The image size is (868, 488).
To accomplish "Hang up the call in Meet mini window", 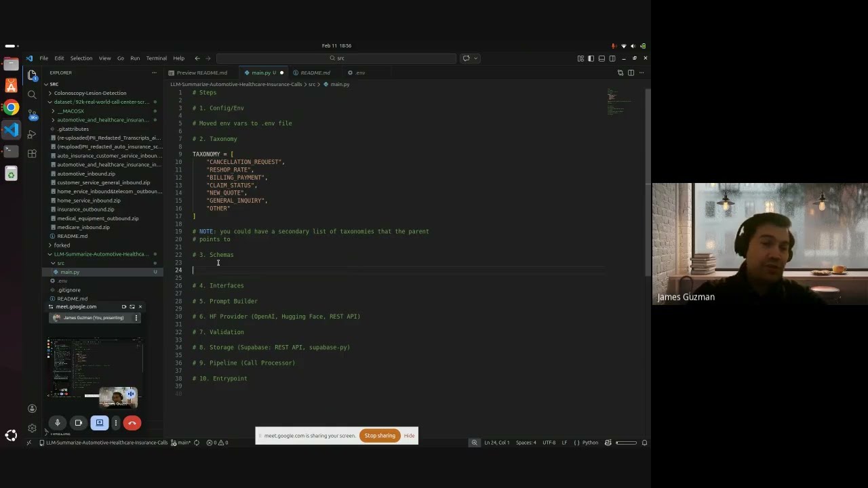I will click(x=132, y=423).
